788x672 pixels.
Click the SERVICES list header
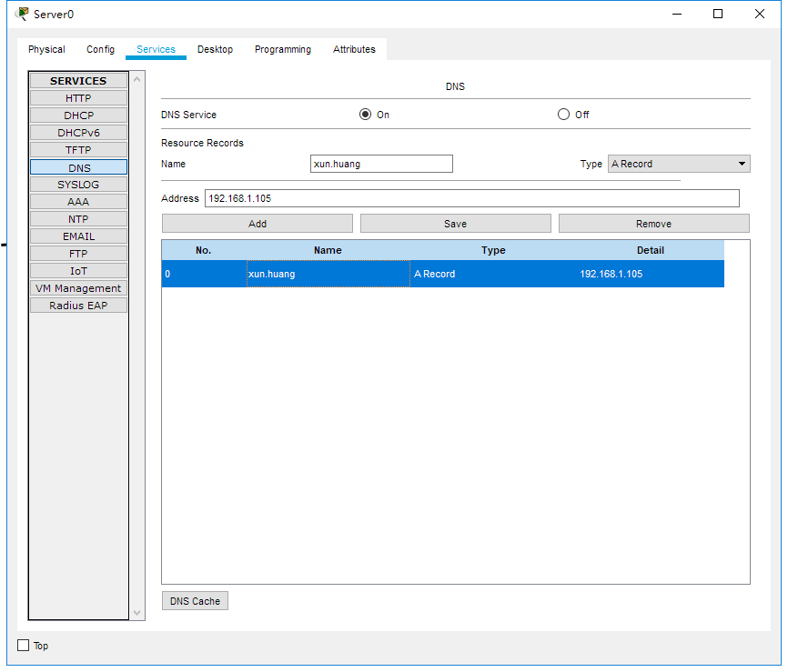(x=78, y=81)
